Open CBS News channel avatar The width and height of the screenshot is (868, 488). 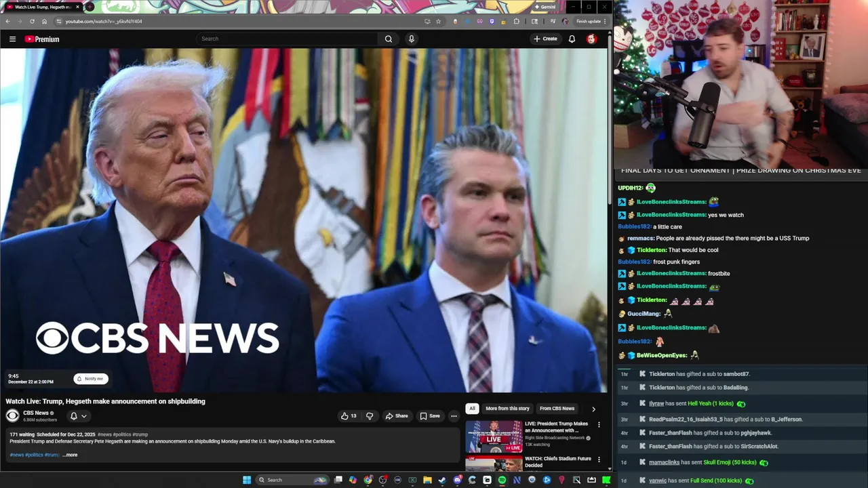click(12, 415)
